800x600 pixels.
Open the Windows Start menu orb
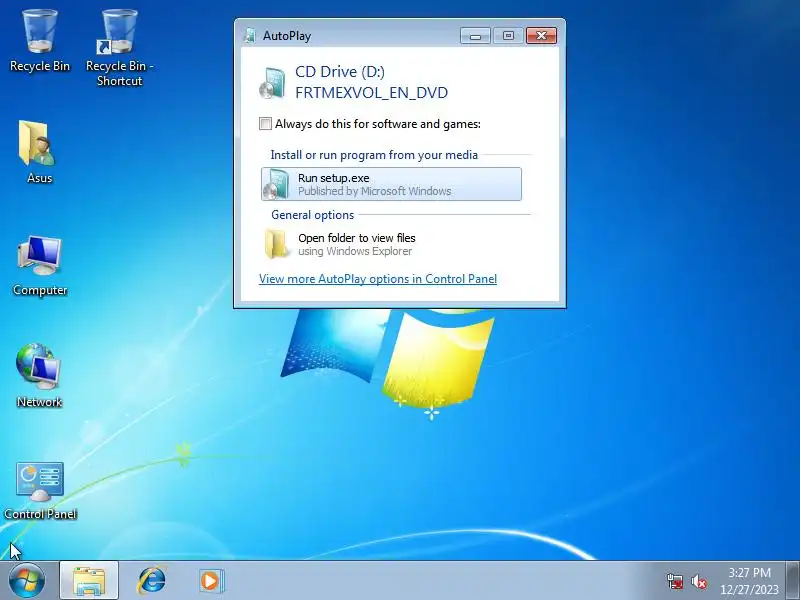click(27, 581)
